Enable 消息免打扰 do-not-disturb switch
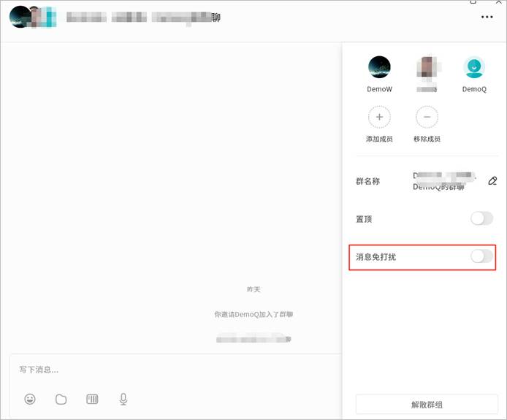The width and height of the screenshot is (507, 420). pos(481,256)
